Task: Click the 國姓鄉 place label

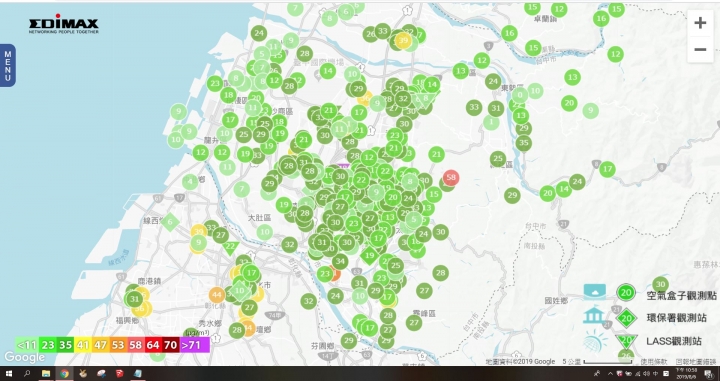Action: click(x=556, y=301)
